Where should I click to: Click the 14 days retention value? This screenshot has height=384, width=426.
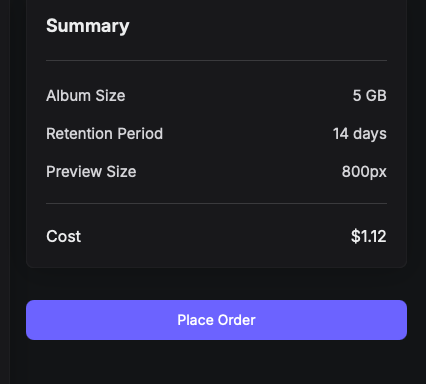pyautogui.click(x=360, y=134)
